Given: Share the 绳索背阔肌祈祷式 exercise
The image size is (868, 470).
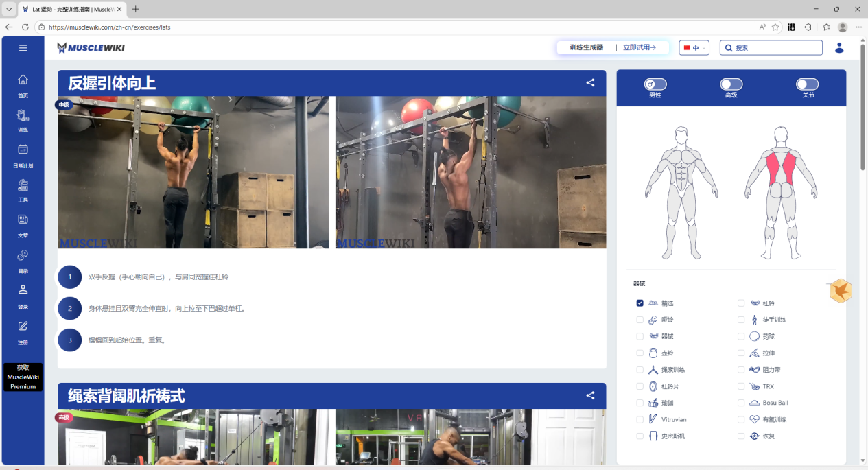Looking at the screenshot, I should tap(590, 396).
